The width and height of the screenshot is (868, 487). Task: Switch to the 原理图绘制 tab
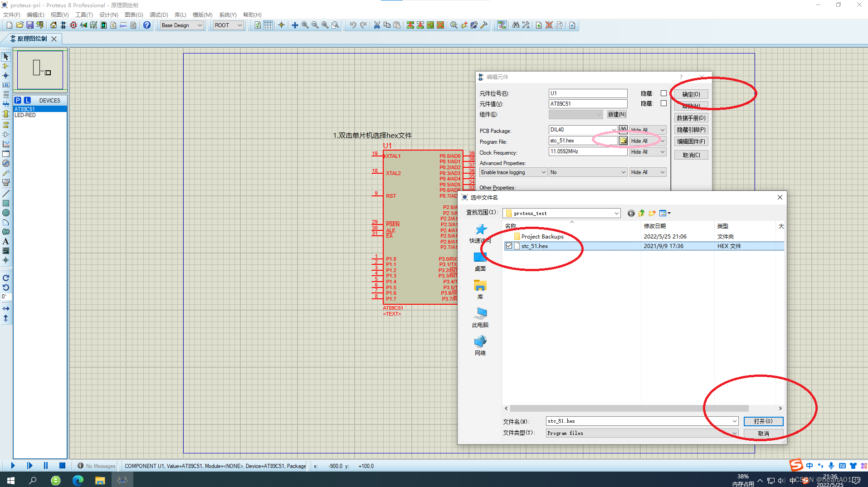32,39
